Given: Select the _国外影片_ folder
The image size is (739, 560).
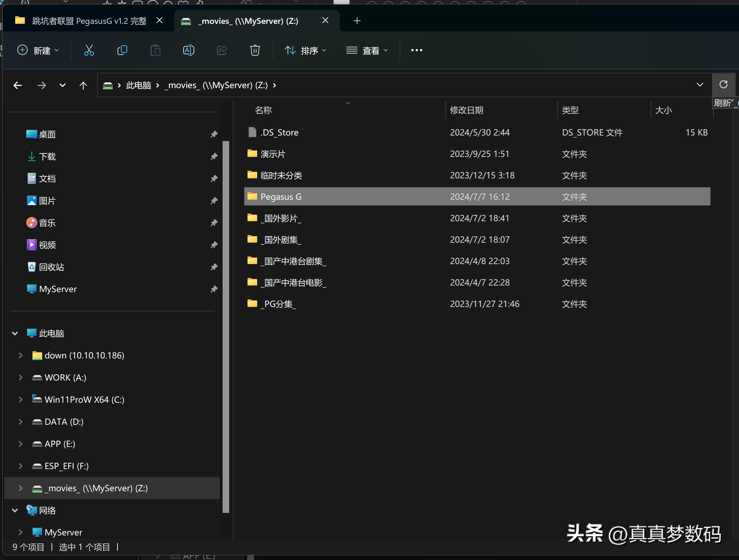Looking at the screenshot, I should [281, 218].
